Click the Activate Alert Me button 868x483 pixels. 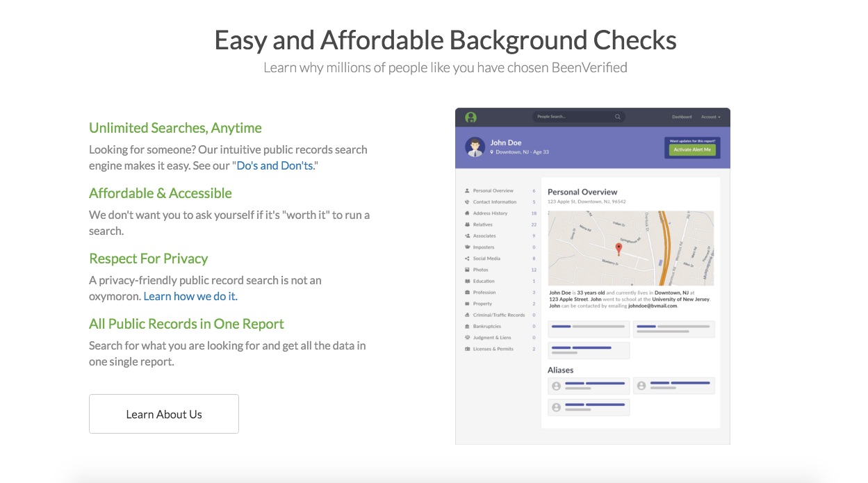[692, 149]
